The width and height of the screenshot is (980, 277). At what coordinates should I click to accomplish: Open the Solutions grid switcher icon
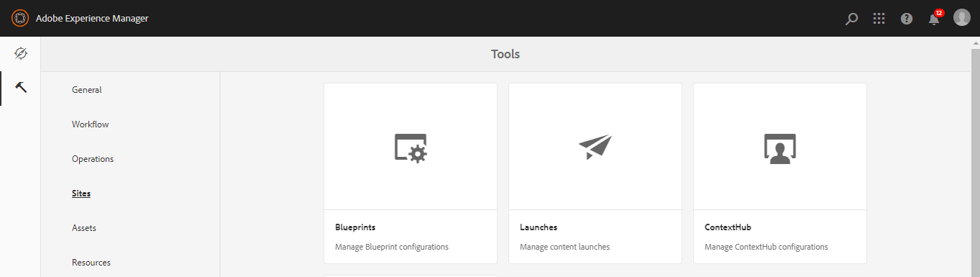click(879, 19)
